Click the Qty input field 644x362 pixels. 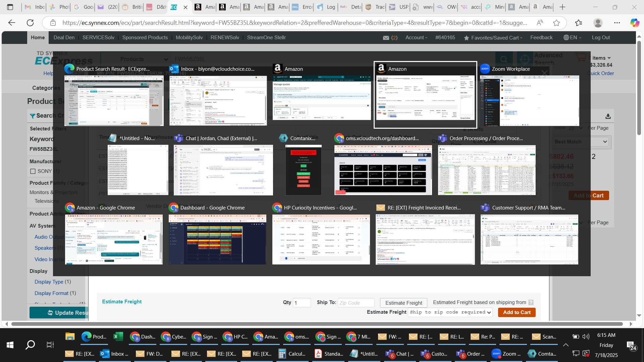(x=302, y=303)
